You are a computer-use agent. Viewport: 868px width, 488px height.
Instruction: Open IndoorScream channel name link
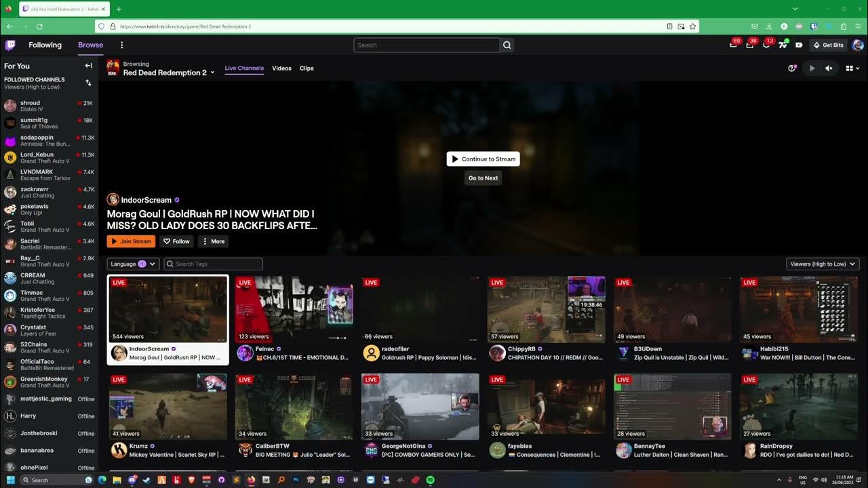tap(146, 200)
